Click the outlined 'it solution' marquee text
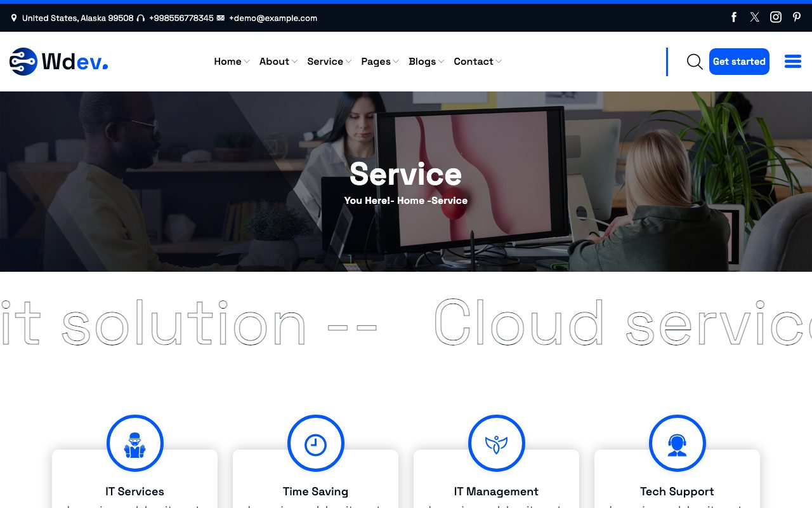Image resolution: width=812 pixels, height=508 pixels. click(154, 323)
